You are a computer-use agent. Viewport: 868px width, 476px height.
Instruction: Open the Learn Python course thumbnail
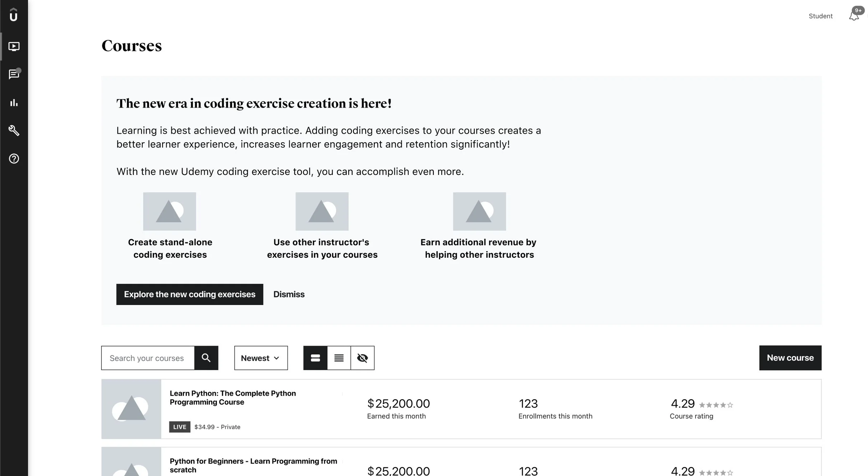(x=131, y=409)
